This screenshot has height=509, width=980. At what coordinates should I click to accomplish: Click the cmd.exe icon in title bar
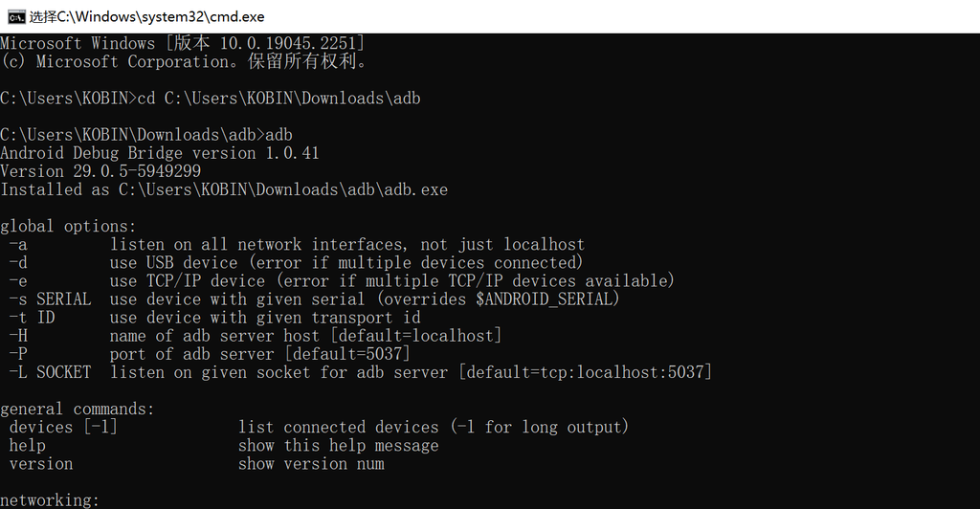tap(13, 16)
